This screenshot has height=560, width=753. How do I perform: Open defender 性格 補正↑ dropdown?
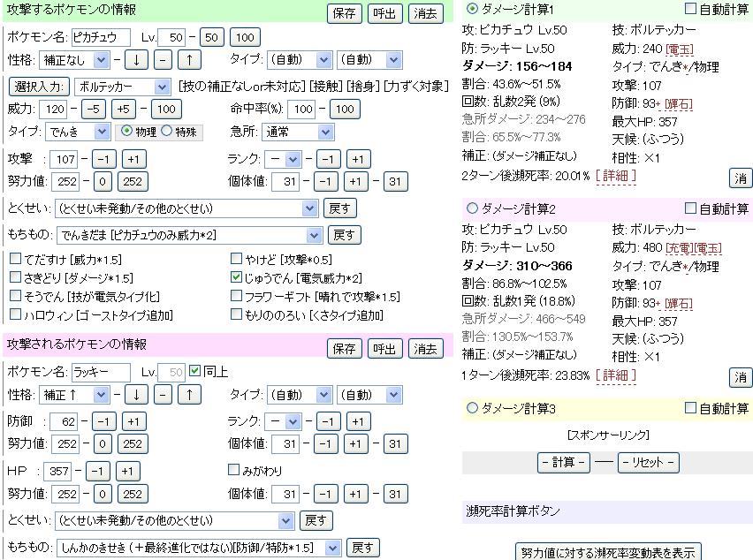(x=74, y=395)
